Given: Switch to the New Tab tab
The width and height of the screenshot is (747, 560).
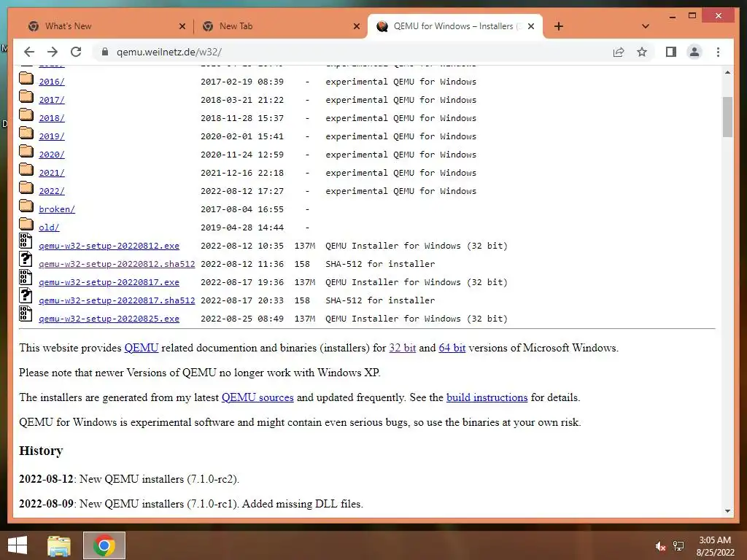Looking at the screenshot, I should (281, 26).
